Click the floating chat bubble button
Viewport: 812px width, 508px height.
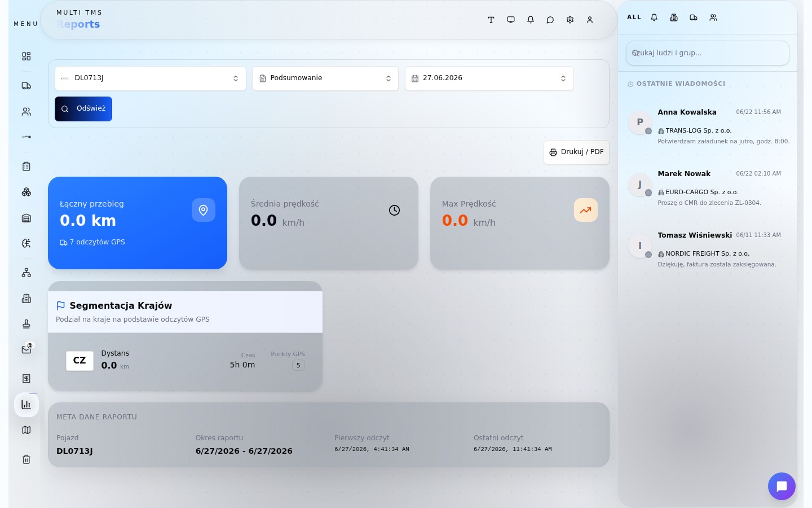pyautogui.click(x=782, y=486)
